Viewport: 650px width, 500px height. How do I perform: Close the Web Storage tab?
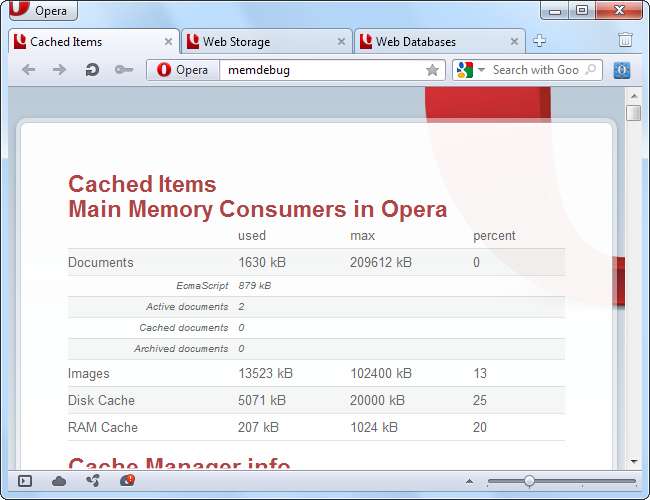click(341, 41)
